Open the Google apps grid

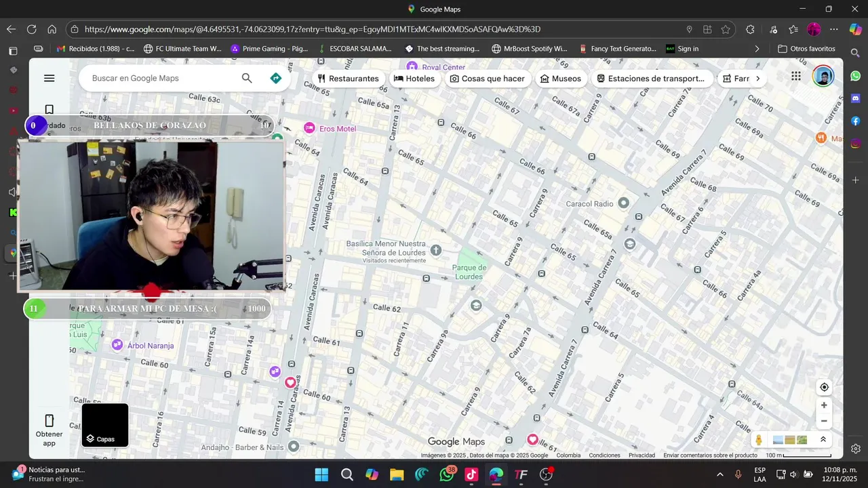click(x=796, y=77)
